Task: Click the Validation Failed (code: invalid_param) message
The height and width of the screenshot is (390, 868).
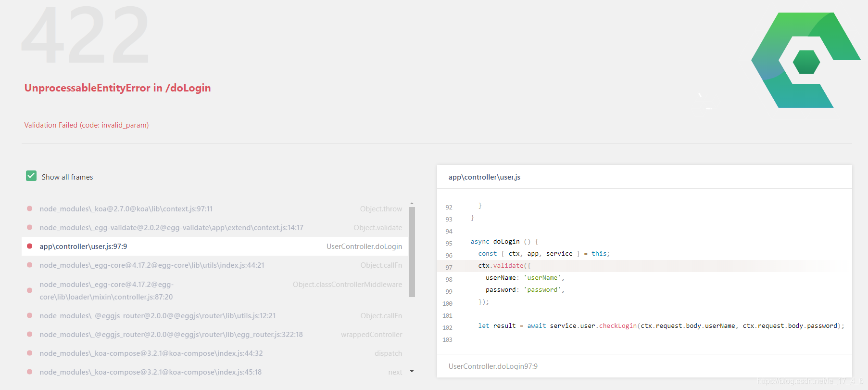Action: [x=87, y=125]
